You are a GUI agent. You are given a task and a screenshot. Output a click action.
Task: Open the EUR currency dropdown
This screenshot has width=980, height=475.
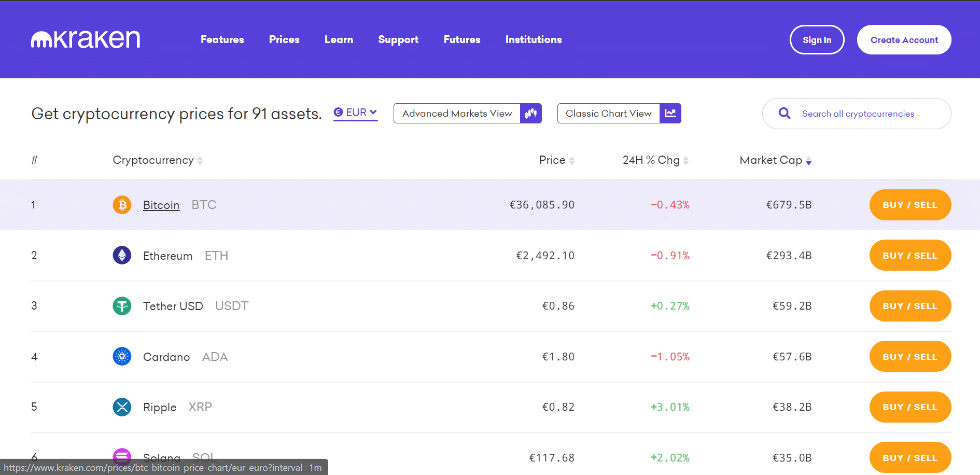click(x=355, y=113)
